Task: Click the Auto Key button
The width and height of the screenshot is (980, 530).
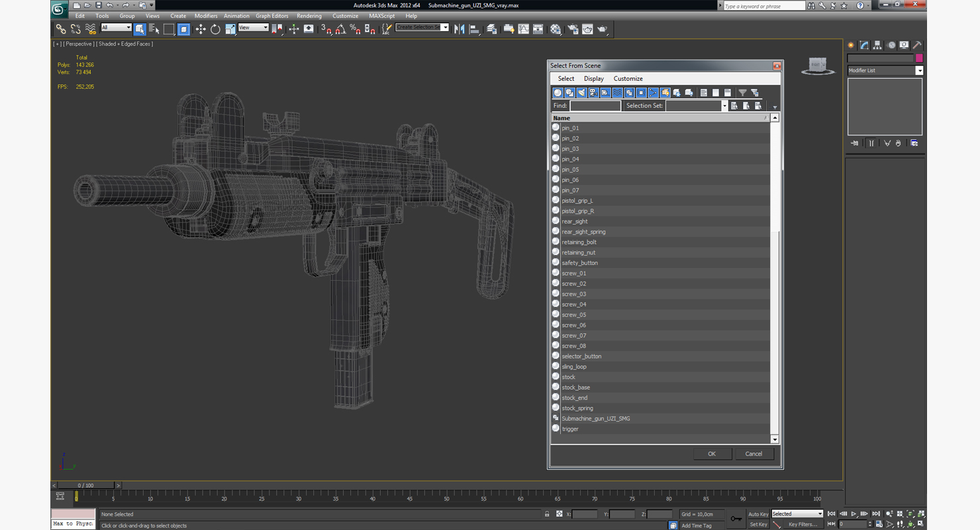Action: pyautogui.click(x=758, y=514)
